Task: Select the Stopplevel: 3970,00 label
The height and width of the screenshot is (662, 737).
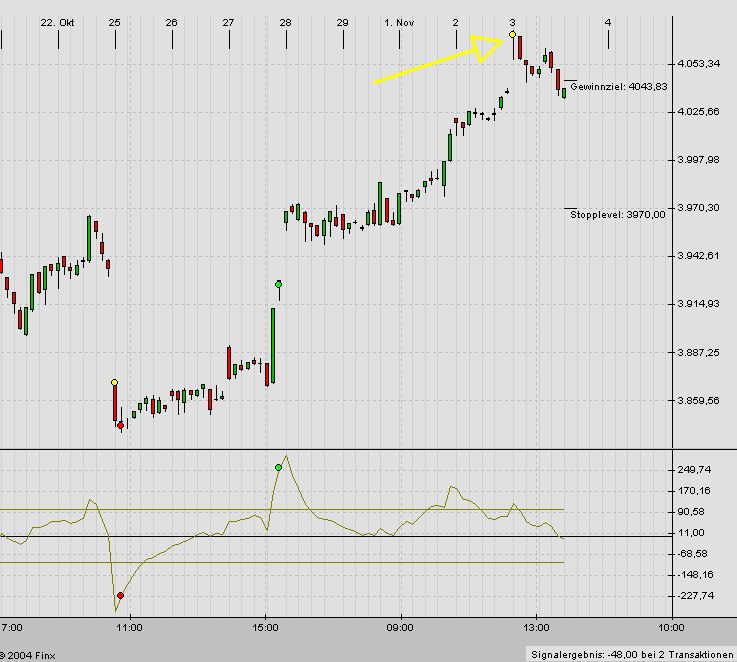Action: pos(618,215)
